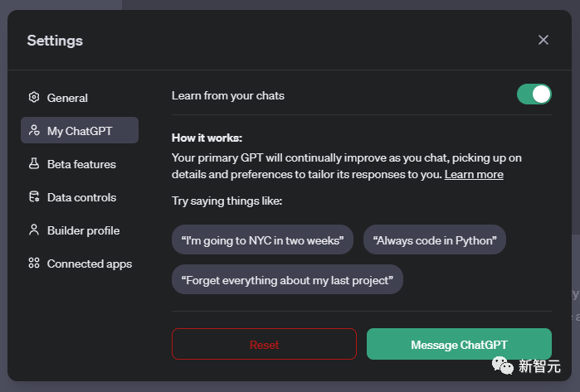Click the database icon for Data controls
The image size is (580, 392).
click(34, 197)
